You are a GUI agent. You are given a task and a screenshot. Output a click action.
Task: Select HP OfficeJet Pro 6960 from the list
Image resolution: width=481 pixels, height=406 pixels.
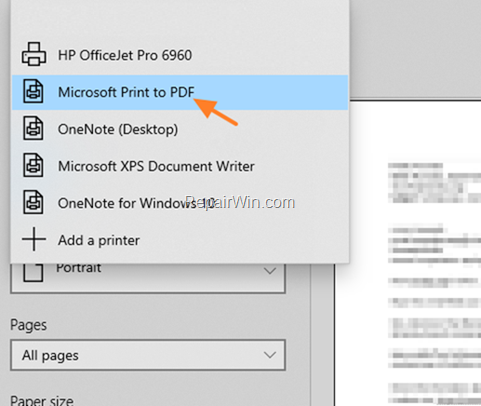point(180,55)
